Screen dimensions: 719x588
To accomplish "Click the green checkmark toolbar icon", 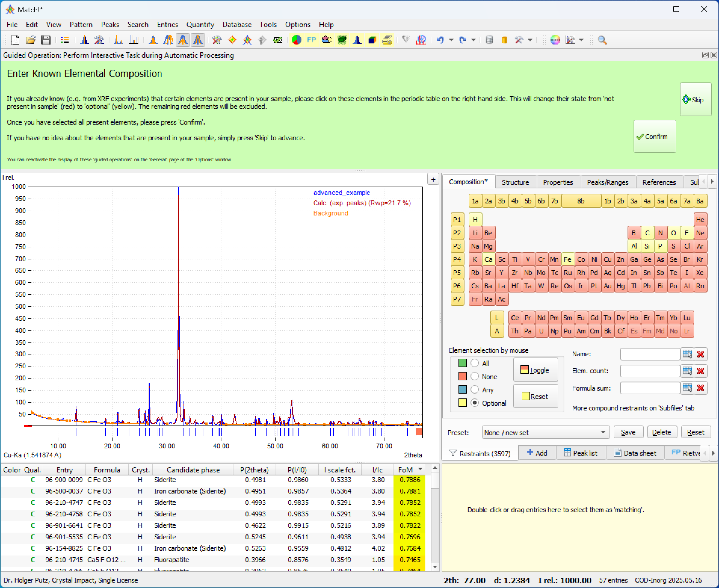I will pyautogui.click(x=278, y=40).
